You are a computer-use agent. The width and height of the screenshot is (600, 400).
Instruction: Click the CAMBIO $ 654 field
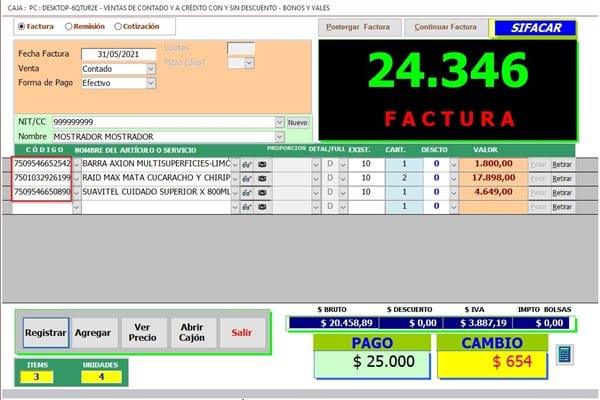(492, 362)
